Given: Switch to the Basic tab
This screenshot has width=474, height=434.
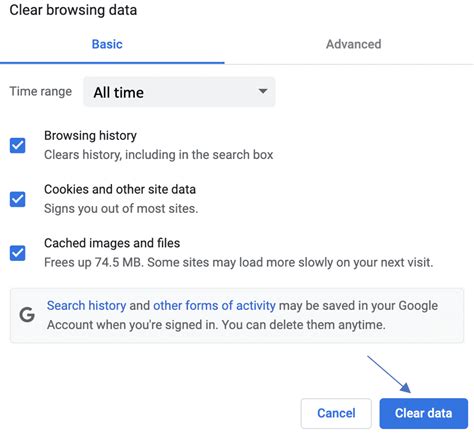Looking at the screenshot, I should click(107, 44).
